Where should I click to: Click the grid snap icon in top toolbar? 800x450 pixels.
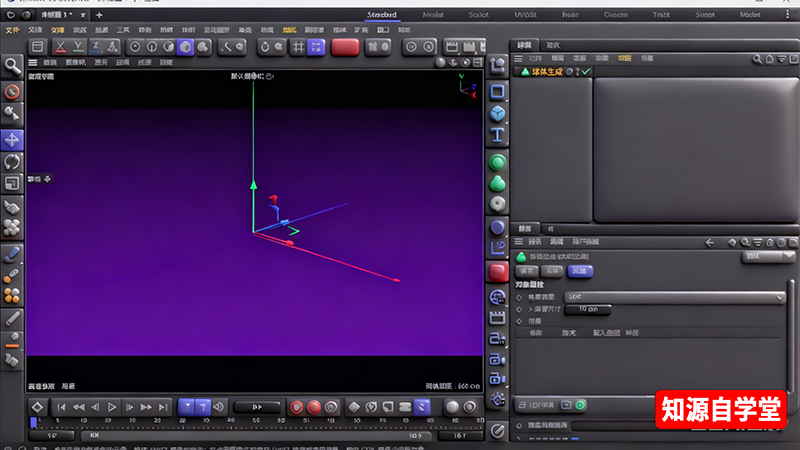point(297,46)
